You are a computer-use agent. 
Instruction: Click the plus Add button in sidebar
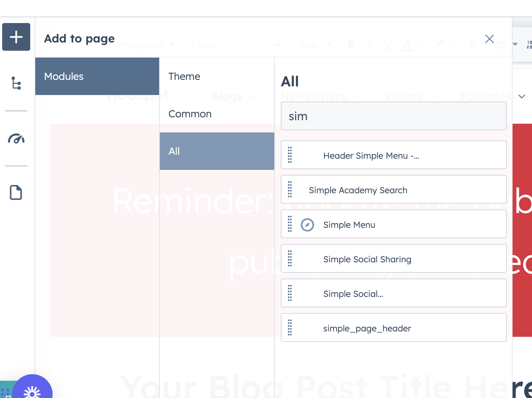16,37
